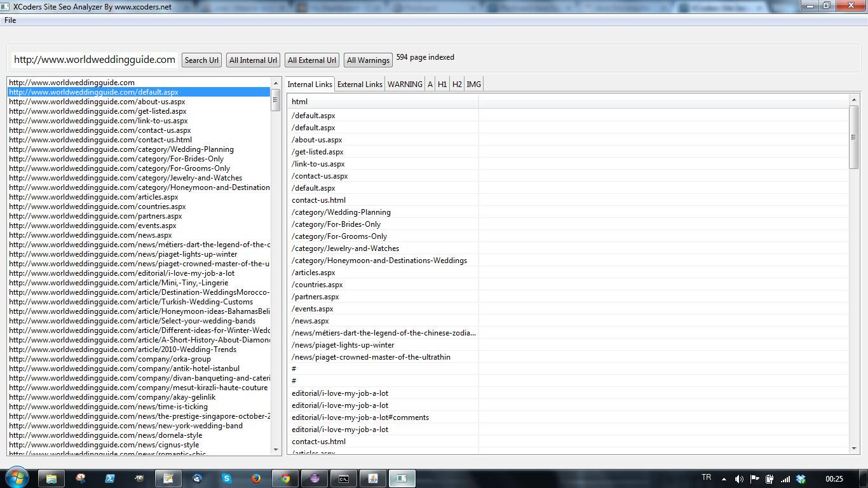Click the All External Url button
868x488 pixels.
click(311, 60)
